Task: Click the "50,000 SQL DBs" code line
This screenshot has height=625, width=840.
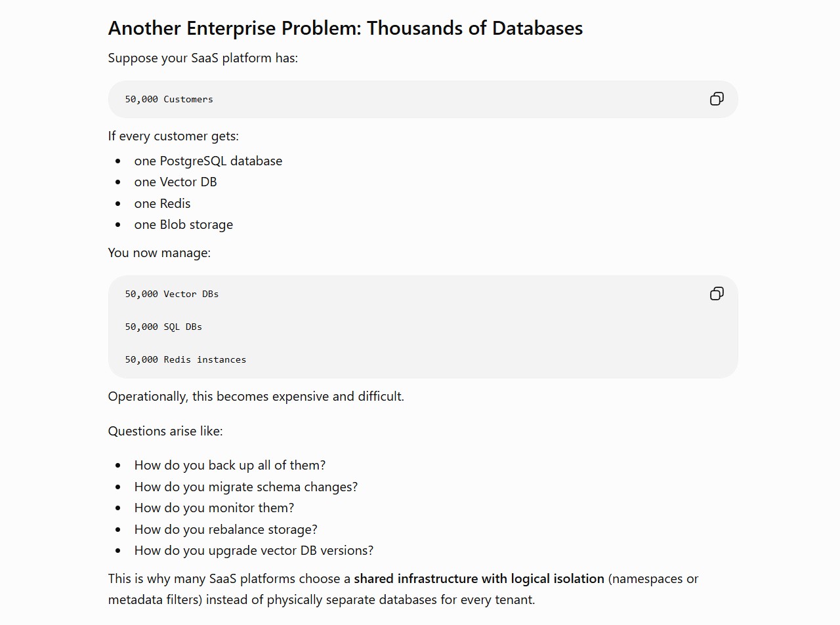Action: [163, 327]
